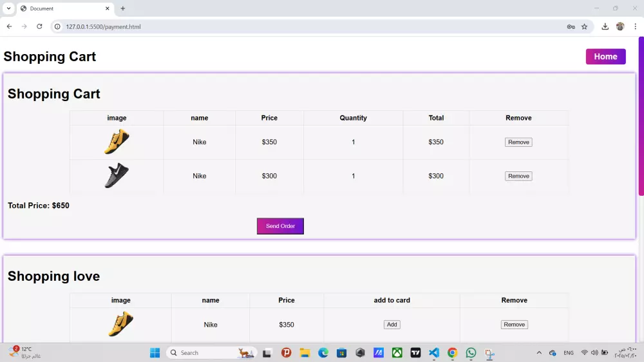The image size is (644, 362).
Task: Open Visual Studio Code from taskbar
Action: coord(433,352)
